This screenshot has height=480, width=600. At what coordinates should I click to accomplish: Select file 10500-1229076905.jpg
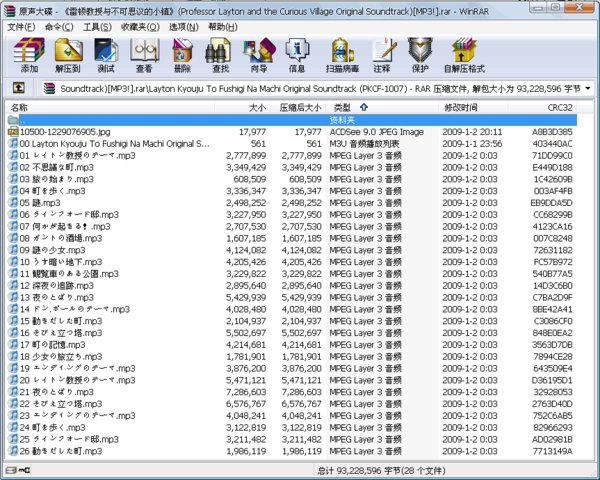coord(65,132)
